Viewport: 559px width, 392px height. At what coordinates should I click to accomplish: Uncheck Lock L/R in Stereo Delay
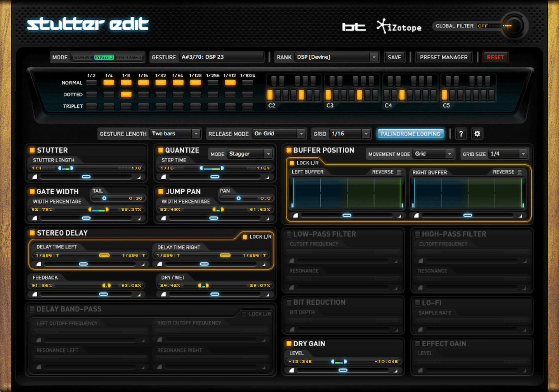[245, 237]
